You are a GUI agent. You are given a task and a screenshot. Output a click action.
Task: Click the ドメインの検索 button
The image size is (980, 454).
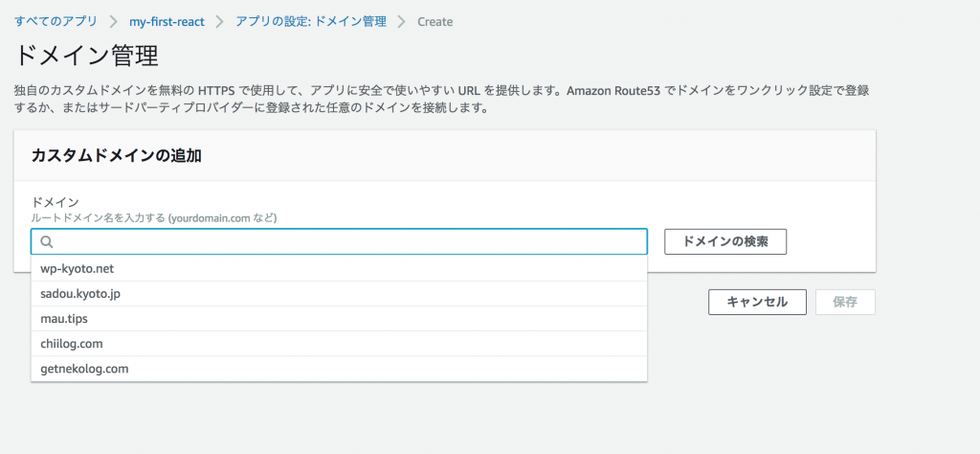coord(725,241)
